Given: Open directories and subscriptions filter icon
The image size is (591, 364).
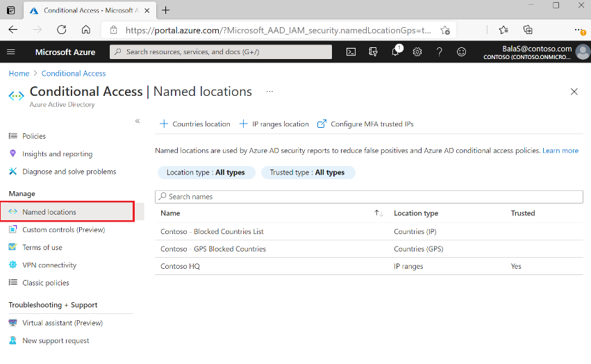Looking at the screenshot, I should 373,52.
